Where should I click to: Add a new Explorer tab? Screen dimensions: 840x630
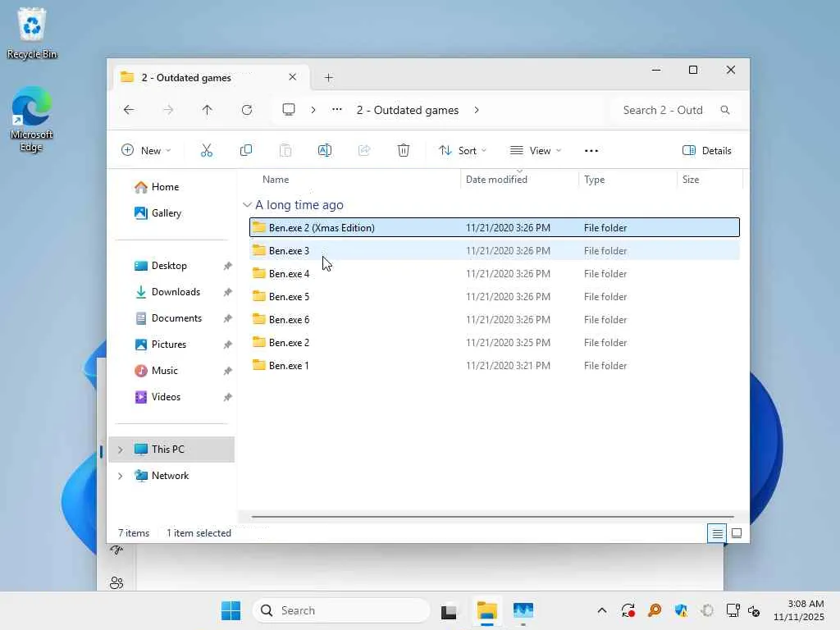coord(328,78)
